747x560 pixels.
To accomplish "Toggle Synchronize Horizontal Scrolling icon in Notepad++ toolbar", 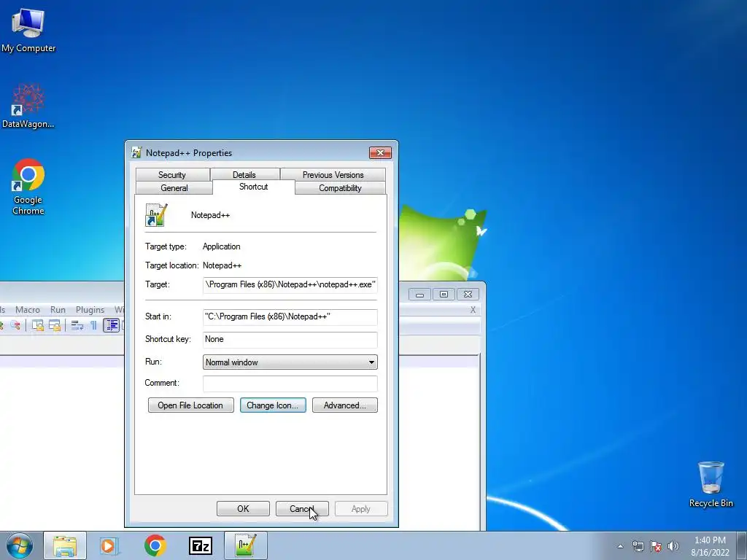I will pyautogui.click(x=55, y=325).
